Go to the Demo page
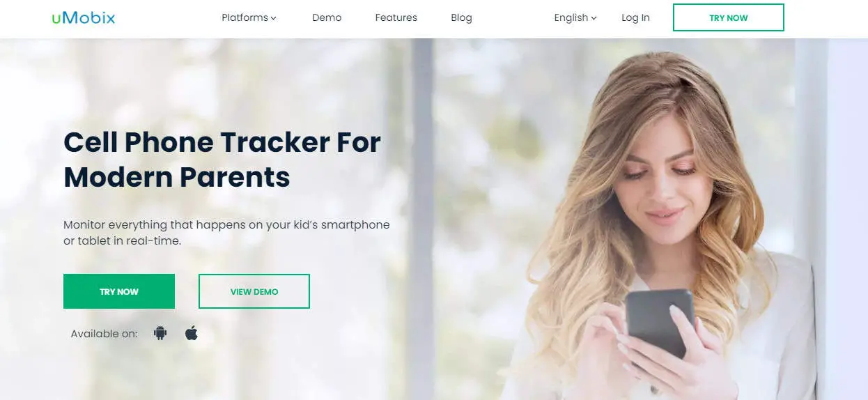This screenshot has height=400, width=868. coord(327,17)
